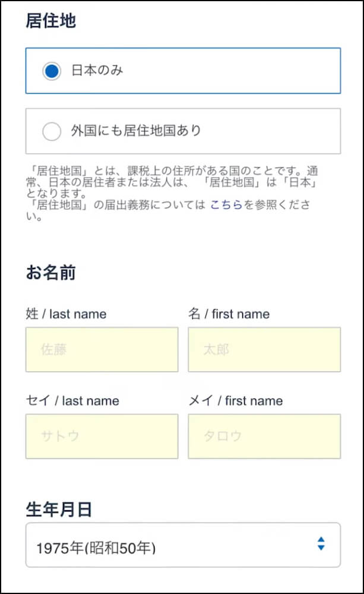Click the メイ katakana first name field
The height and width of the screenshot is (594, 364).
(x=264, y=436)
